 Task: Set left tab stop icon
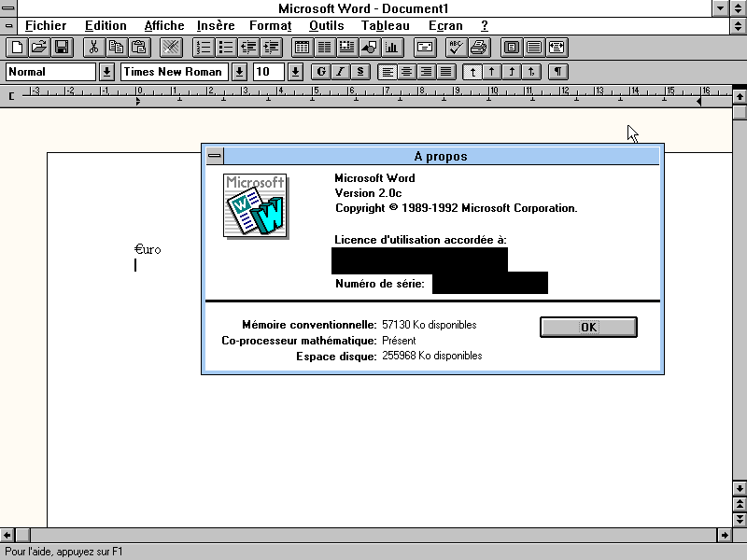472,72
